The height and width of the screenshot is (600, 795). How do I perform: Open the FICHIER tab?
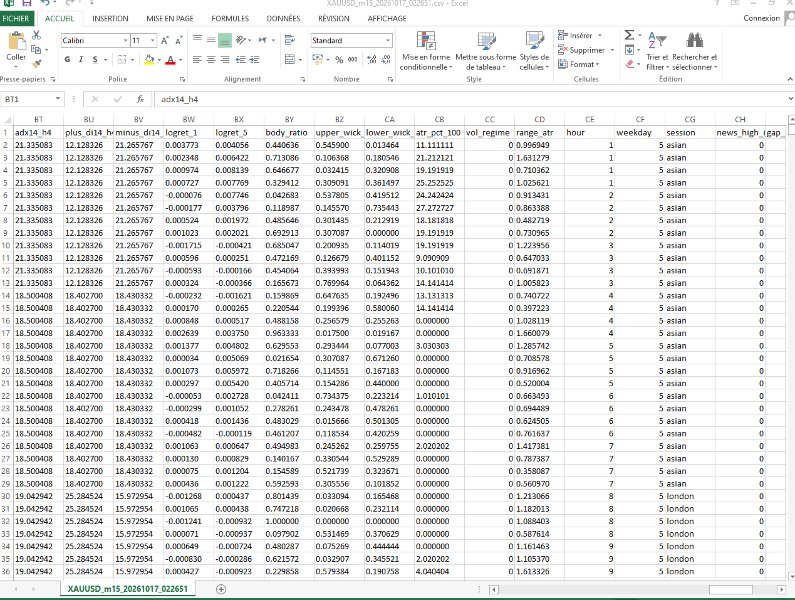(x=16, y=18)
